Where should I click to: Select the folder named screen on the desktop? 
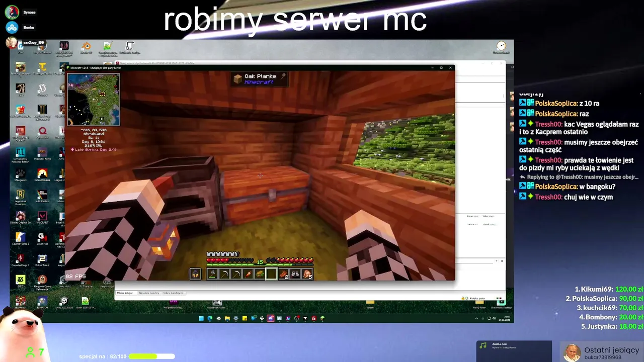pyautogui.click(x=370, y=303)
